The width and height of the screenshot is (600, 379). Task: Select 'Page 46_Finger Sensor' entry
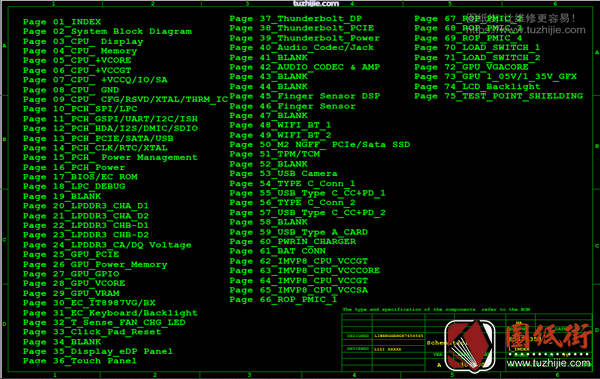[x=293, y=106]
